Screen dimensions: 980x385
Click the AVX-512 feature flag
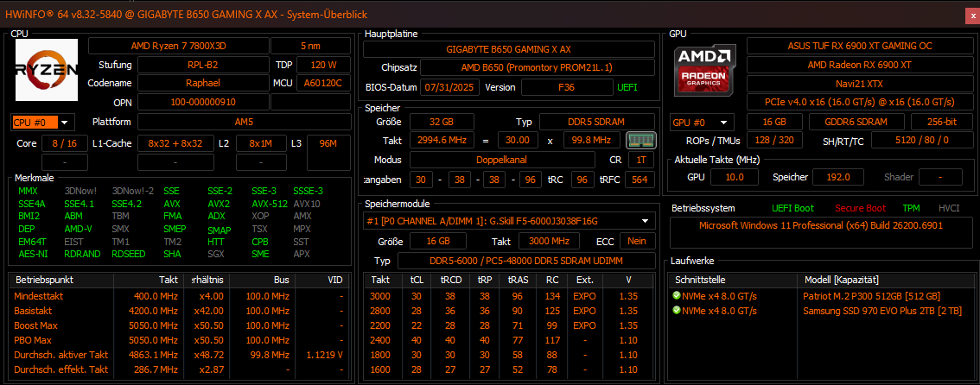270,204
